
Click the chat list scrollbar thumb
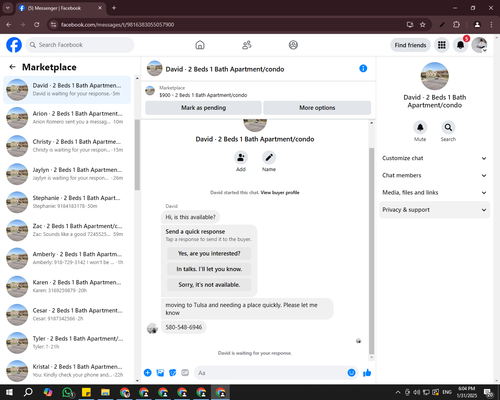coord(137,155)
